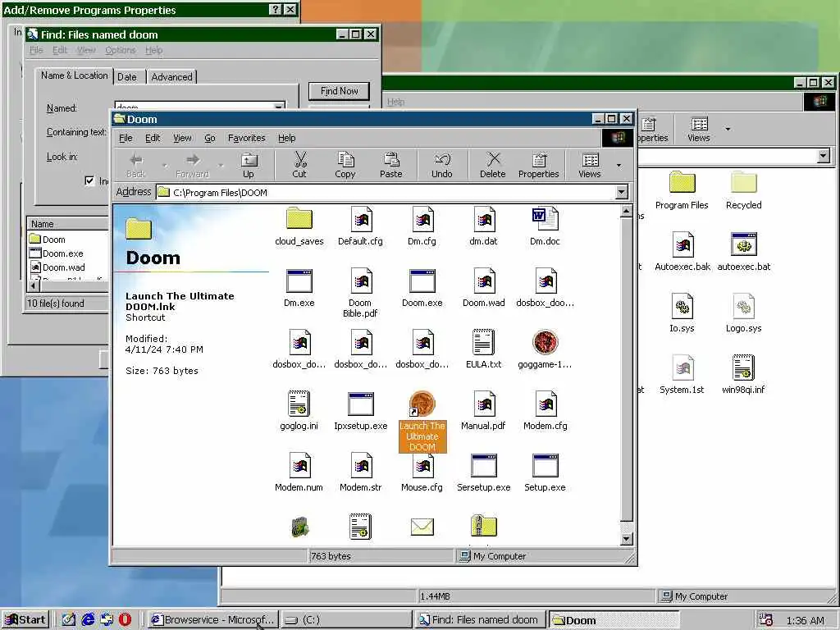Switch to the (C:) taskbar button
Image resolution: width=840 pixels, height=630 pixels.
pyautogui.click(x=346, y=620)
